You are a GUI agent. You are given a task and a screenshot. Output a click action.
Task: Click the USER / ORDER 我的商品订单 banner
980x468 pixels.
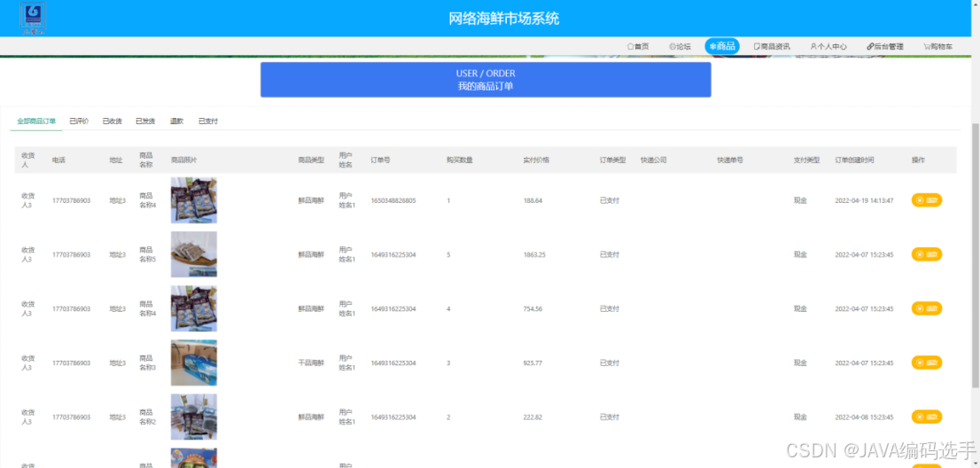(486, 80)
